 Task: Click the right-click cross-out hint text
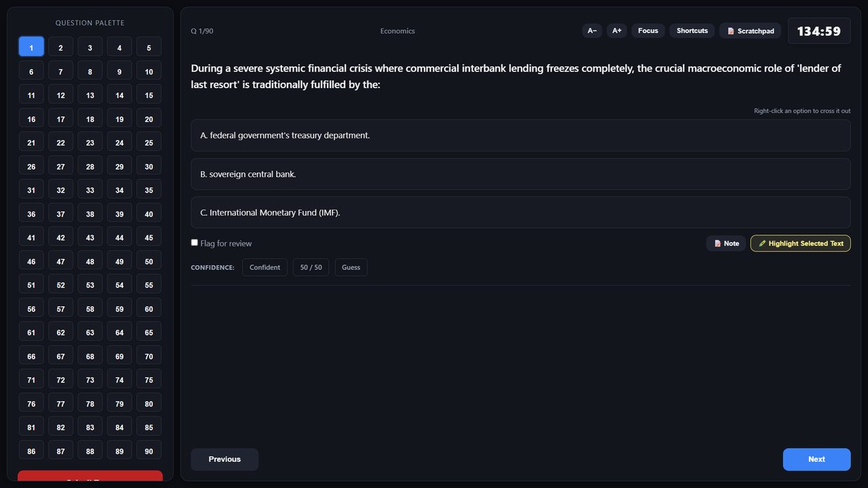click(x=802, y=110)
